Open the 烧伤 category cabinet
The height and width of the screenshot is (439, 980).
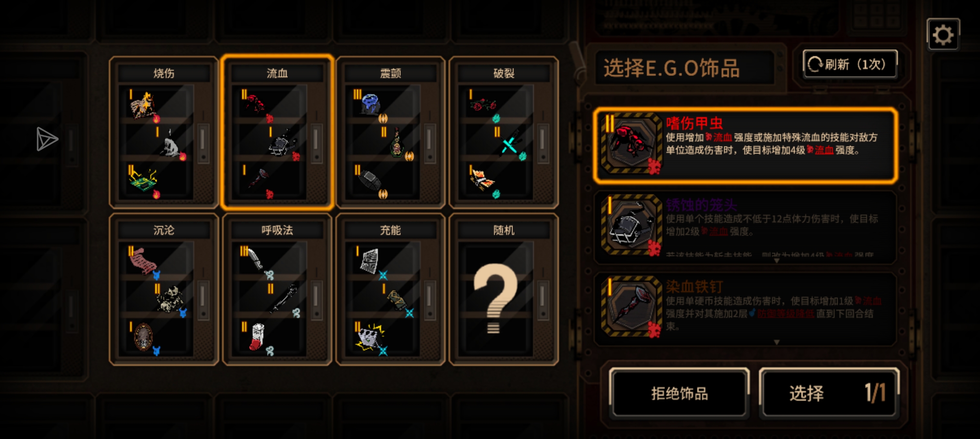point(164,133)
